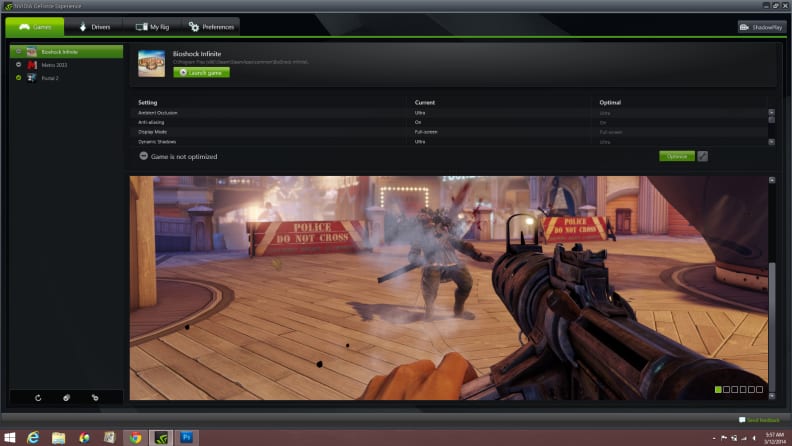Image resolution: width=792 pixels, height=446 pixels.
Task: Click the Metro 2033 game icon
Action: 32,65
